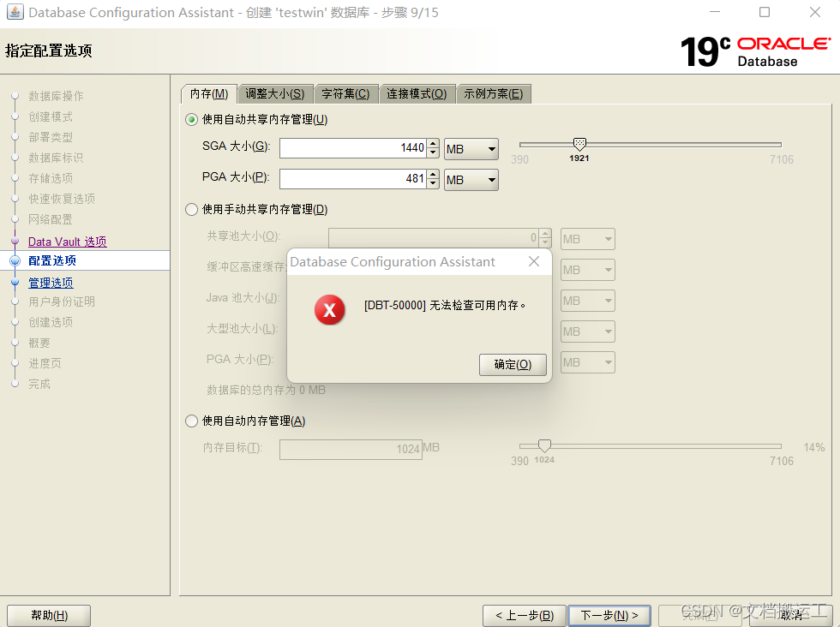This screenshot has height=627, width=840.
Task: Click the 概要 step in sidebar
Action: pos(39,343)
